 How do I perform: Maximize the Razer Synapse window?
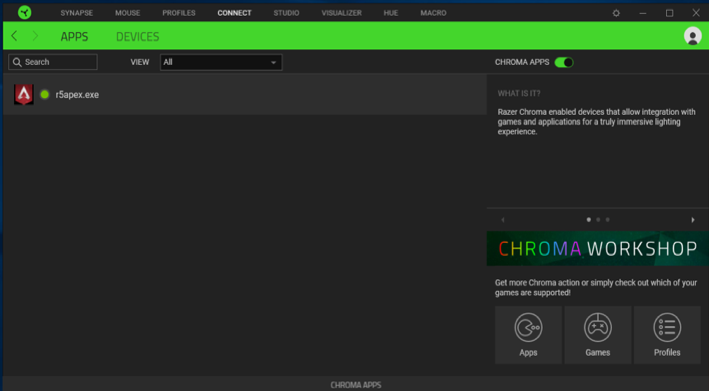tap(669, 13)
